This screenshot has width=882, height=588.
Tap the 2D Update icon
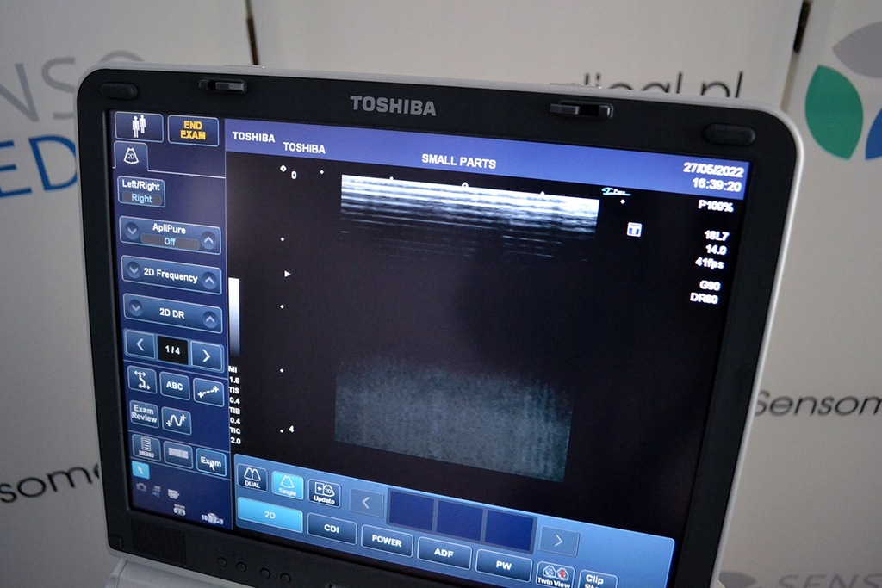point(324,493)
